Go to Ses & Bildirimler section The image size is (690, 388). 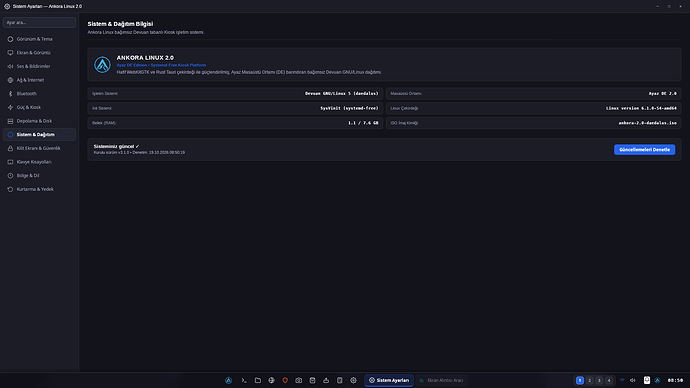[39, 66]
